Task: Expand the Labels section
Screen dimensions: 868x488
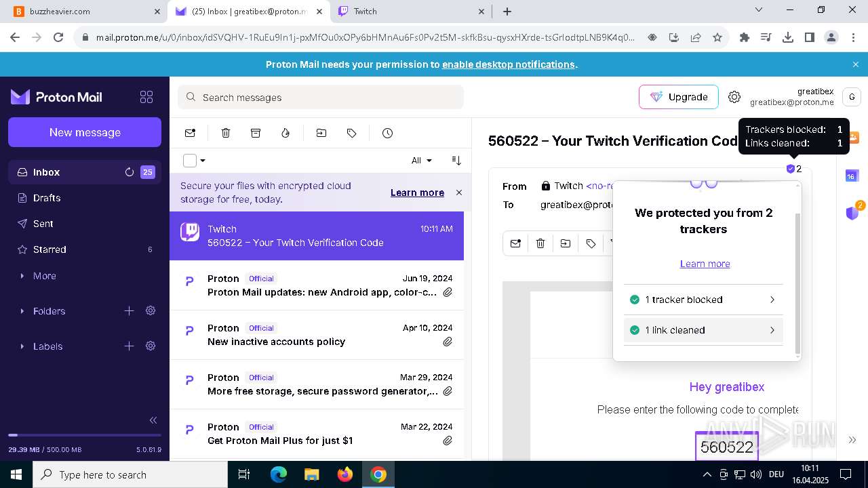Action: click(x=47, y=346)
